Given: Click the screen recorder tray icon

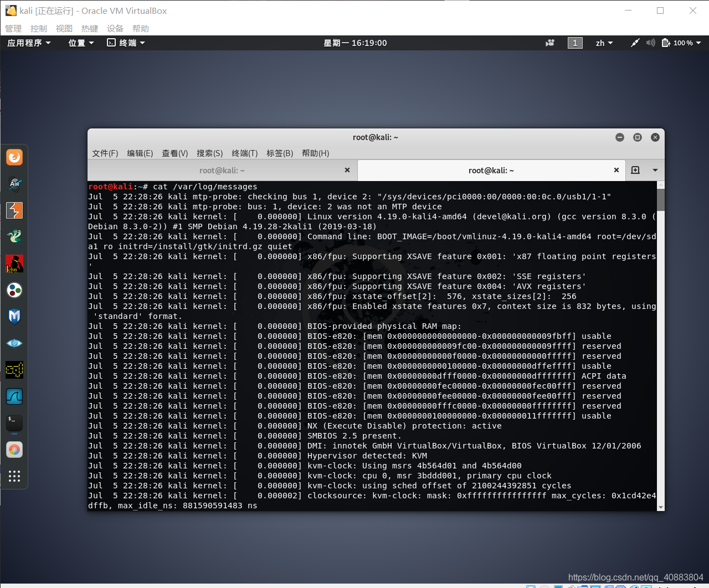Looking at the screenshot, I should click(x=550, y=43).
